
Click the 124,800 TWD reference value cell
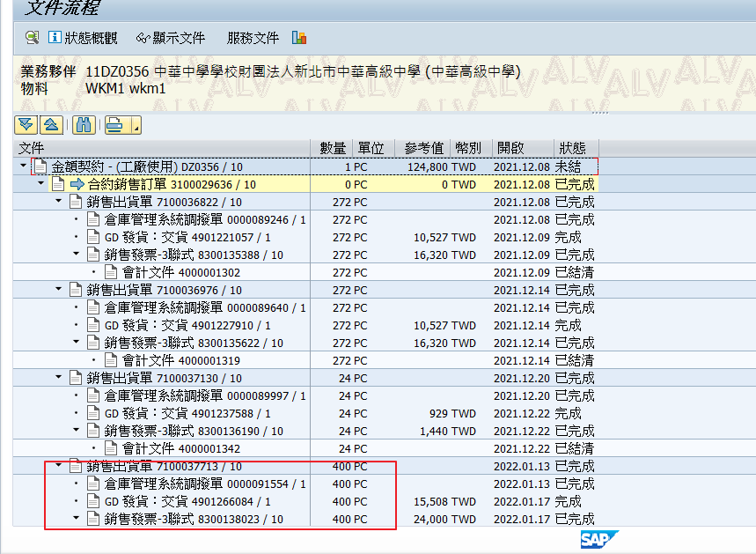pyautogui.click(x=442, y=167)
